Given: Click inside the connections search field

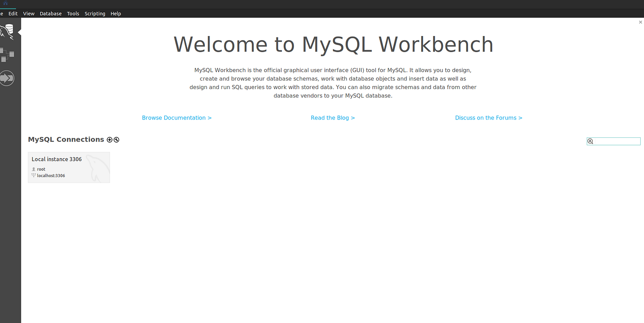Looking at the screenshot, I should pos(616,141).
